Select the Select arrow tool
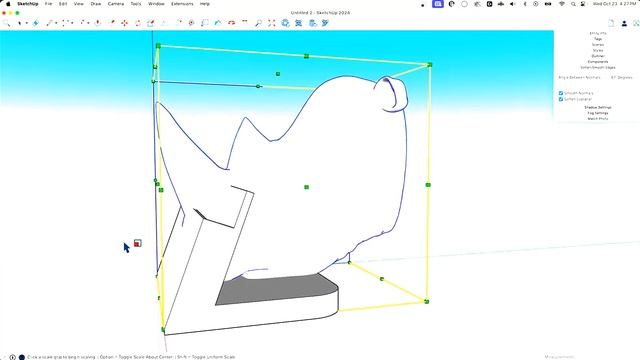This screenshot has height=360, width=640. click(x=20, y=23)
